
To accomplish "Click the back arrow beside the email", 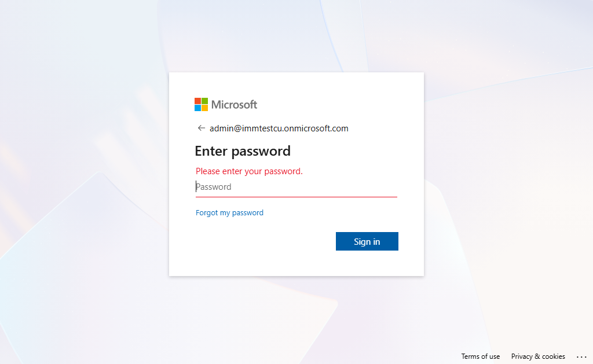I will point(202,128).
